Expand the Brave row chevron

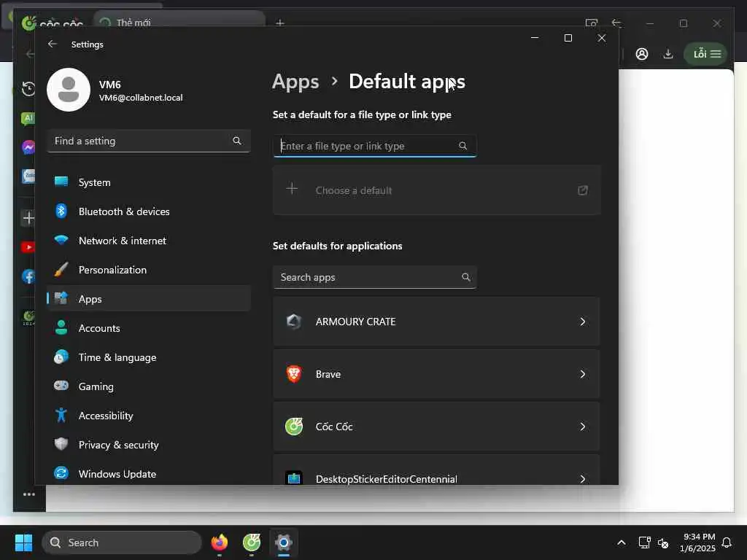coord(582,374)
